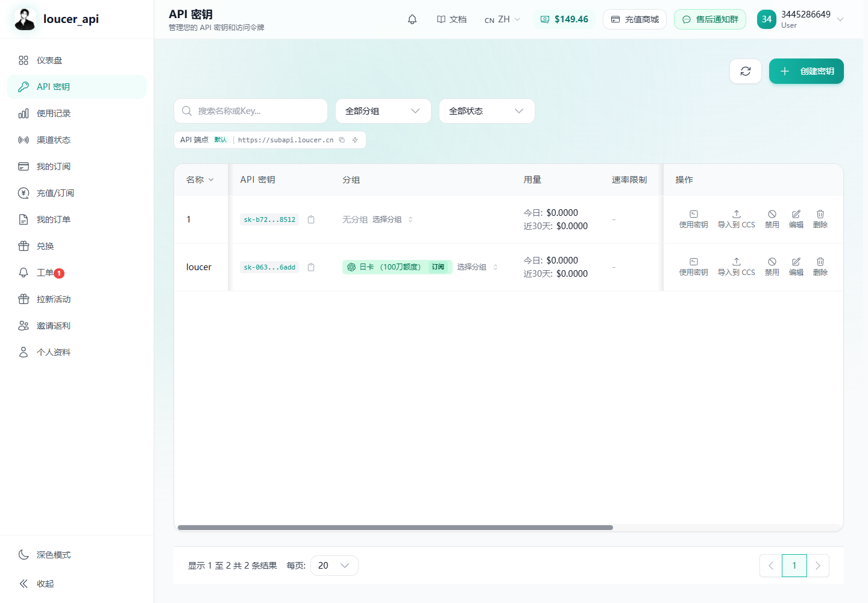
Task: Click 无分组 text in row 1
Action: 355,219
